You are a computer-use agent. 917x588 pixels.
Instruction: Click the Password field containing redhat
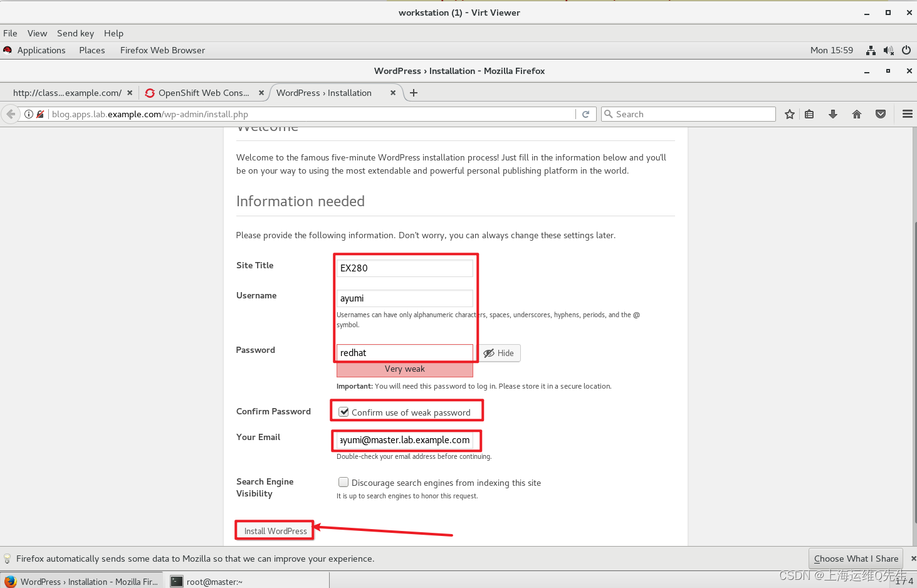pos(405,353)
